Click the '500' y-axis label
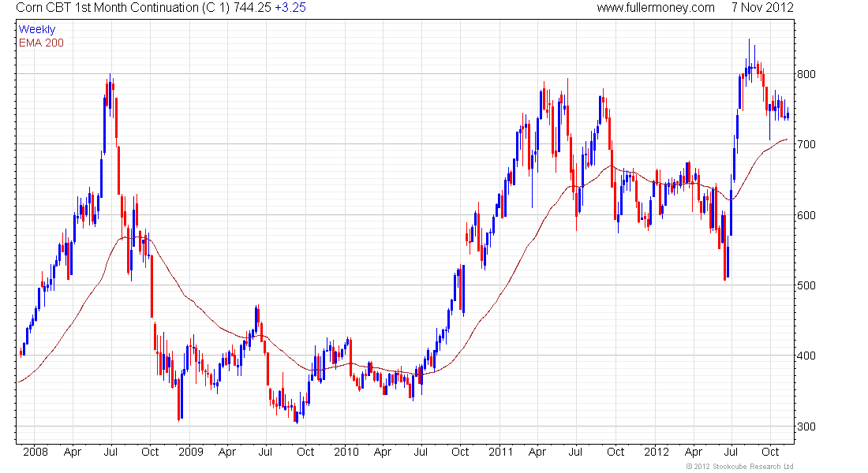Viewport: 868px width, 473px height. pos(806,285)
